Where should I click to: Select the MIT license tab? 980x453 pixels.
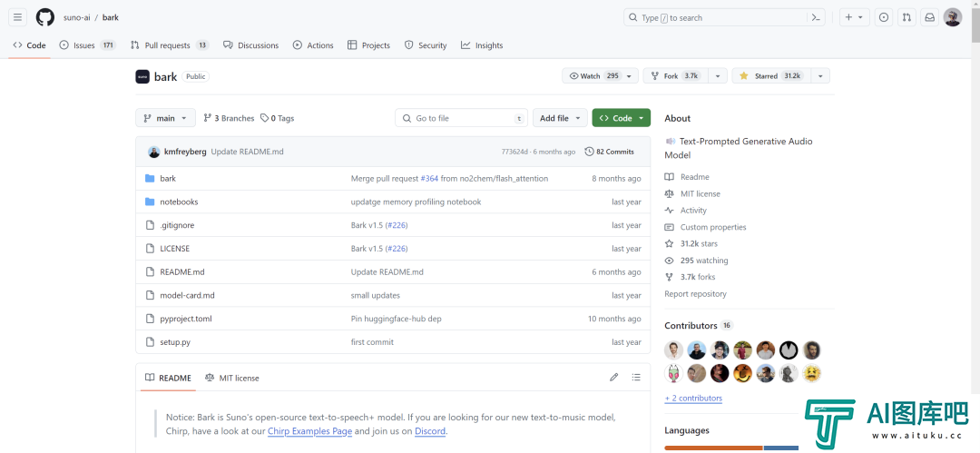click(x=232, y=378)
